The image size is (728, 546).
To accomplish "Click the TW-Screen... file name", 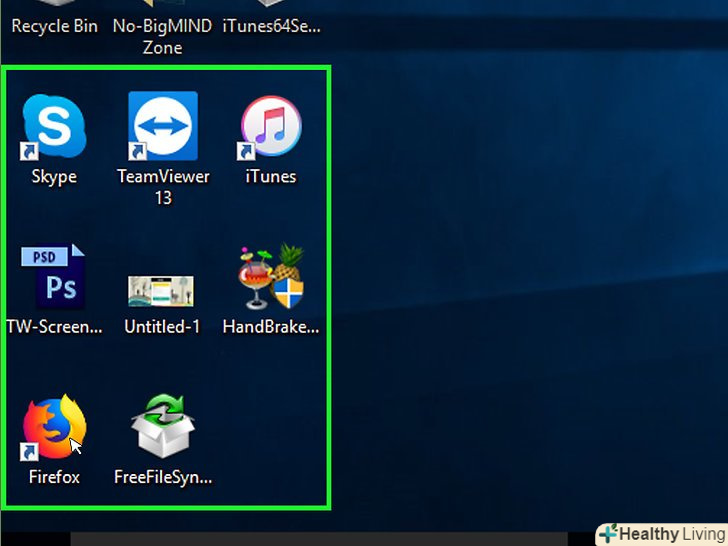I will tap(54, 327).
